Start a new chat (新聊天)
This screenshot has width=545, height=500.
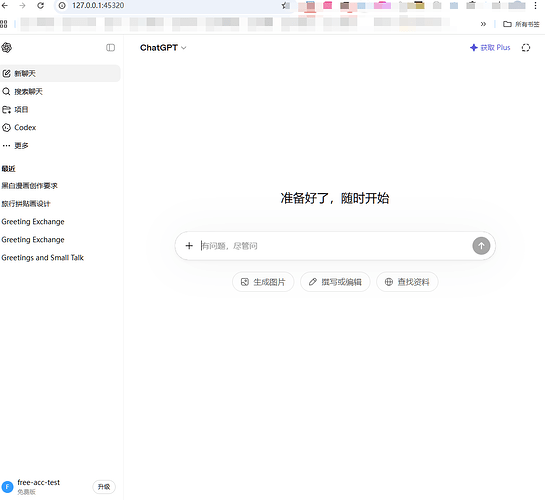(x=60, y=73)
